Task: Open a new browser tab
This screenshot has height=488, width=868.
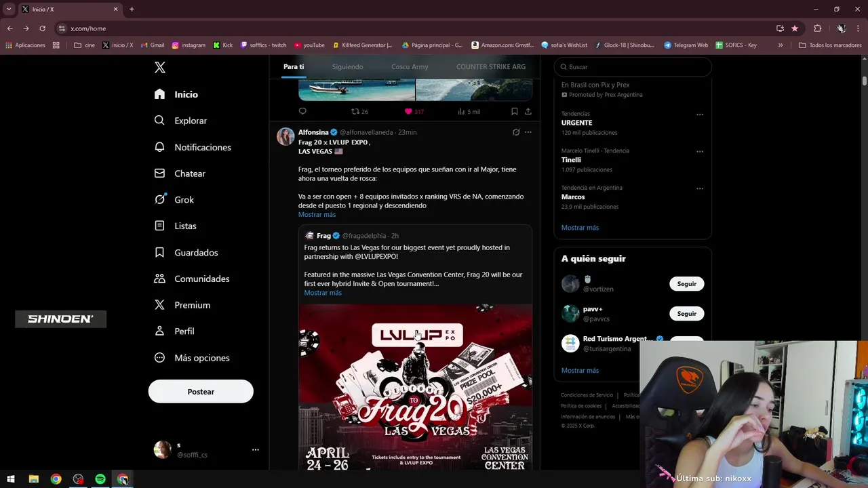Action: coord(132,9)
